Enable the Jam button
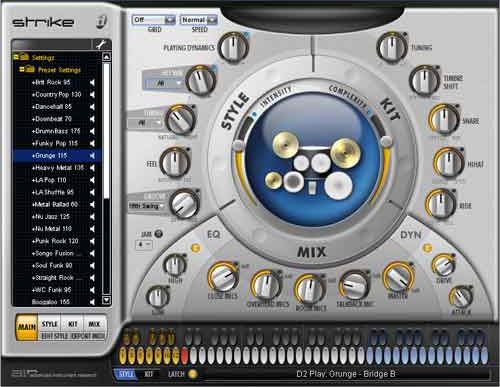Viewport: 500px width, 387px height. click(159, 234)
